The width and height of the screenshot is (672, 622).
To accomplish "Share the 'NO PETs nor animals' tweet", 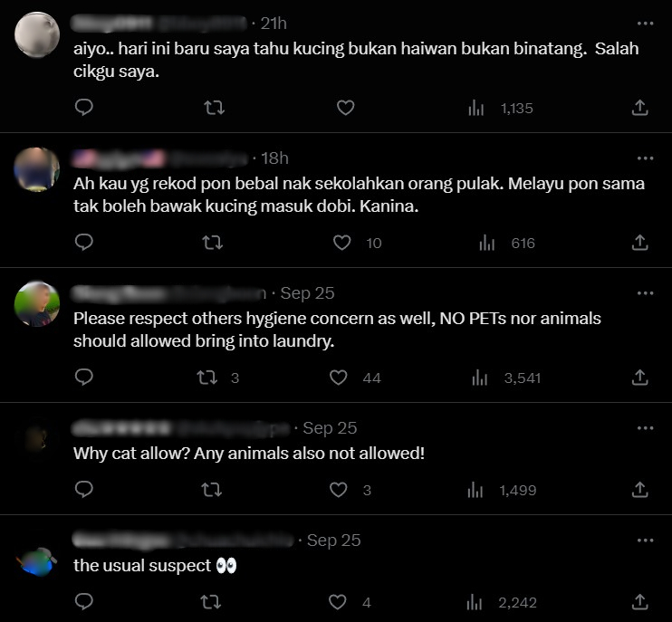I will tap(640, 378).
